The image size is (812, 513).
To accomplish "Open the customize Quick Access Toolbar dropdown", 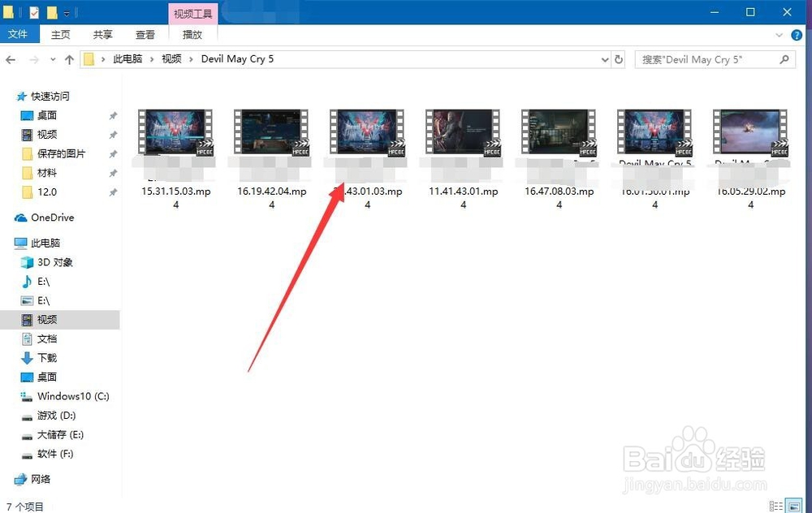I will (x=66, y=11).
